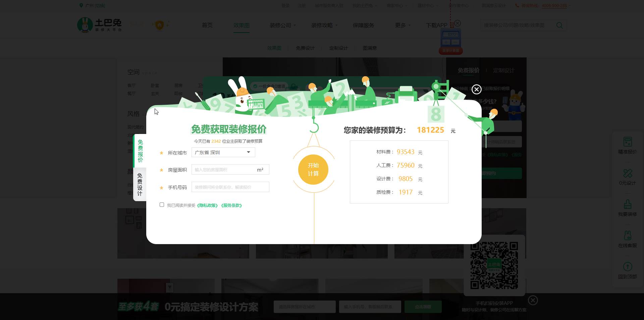Switch to the 免费报价 vertical tab
This screenshot has width=644, height=320.
coord(140,151)
